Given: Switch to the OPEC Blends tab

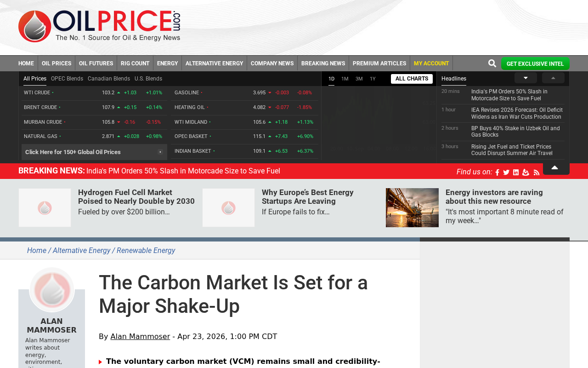Looking at the screenshot, I should (67, 79).
